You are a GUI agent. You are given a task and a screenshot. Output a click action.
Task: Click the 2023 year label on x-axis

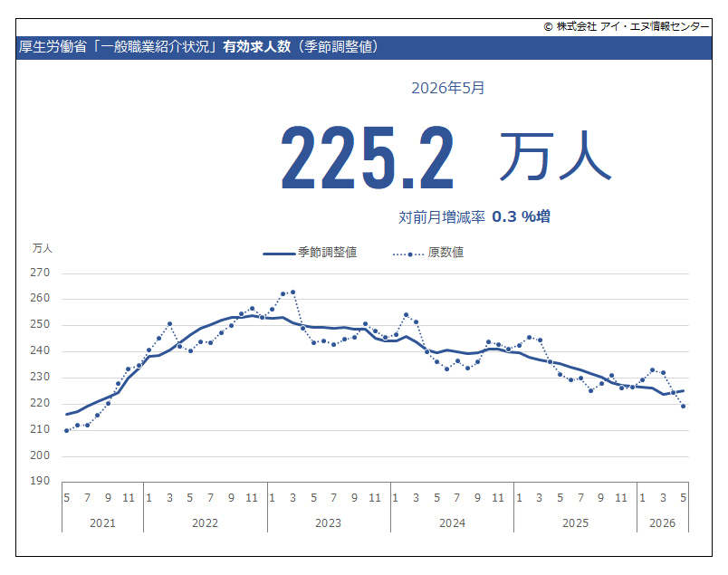point(329,523)
